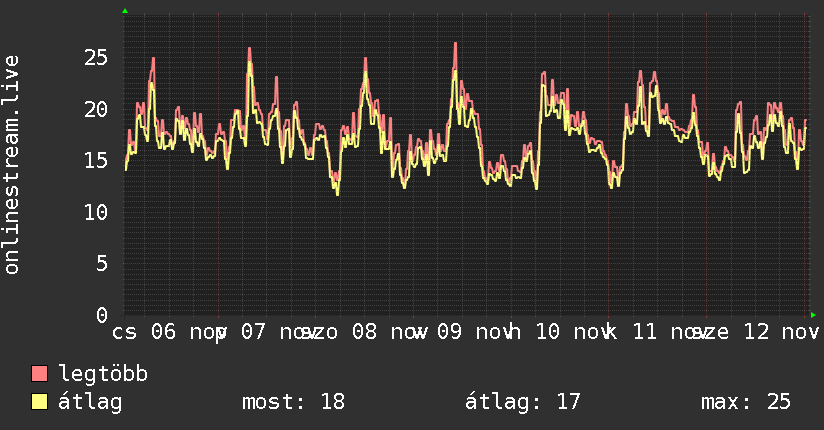
Task: Click the yellow átlag legend swatch
Action: tap(39, 402)
